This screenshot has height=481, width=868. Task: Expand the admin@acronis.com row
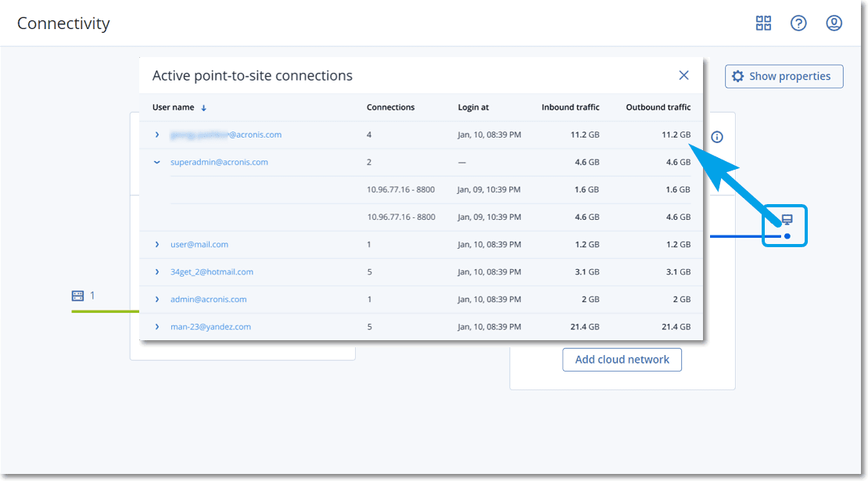[157, 300]
